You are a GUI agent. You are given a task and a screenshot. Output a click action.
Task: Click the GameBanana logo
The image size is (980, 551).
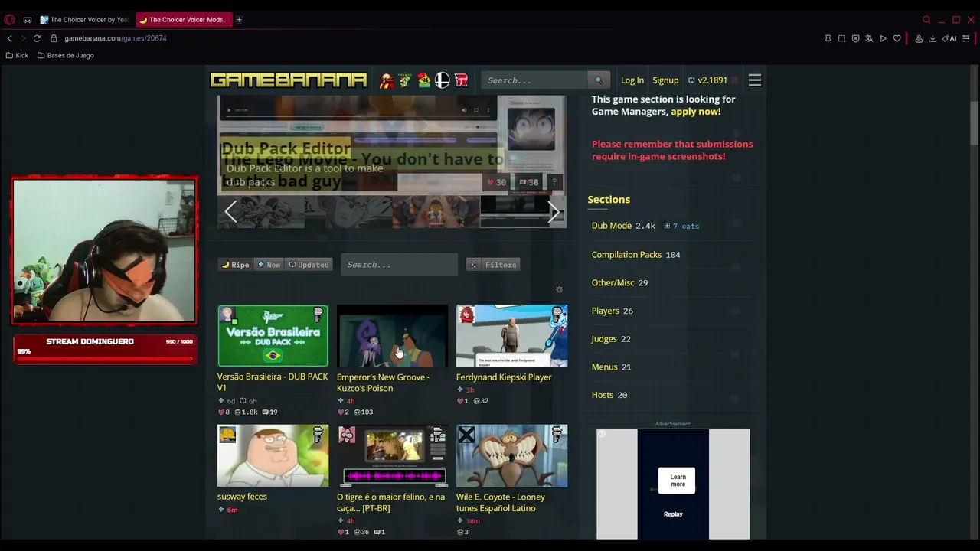coord(289,80)
